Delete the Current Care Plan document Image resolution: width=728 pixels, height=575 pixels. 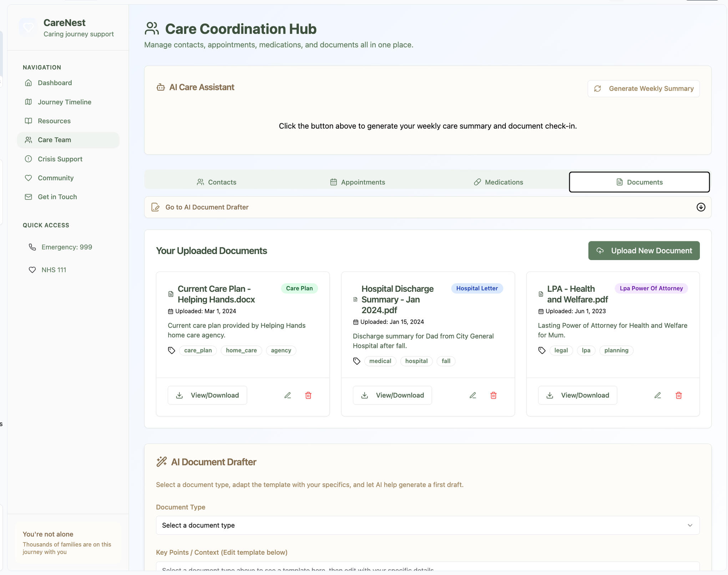tap(308, 395)
